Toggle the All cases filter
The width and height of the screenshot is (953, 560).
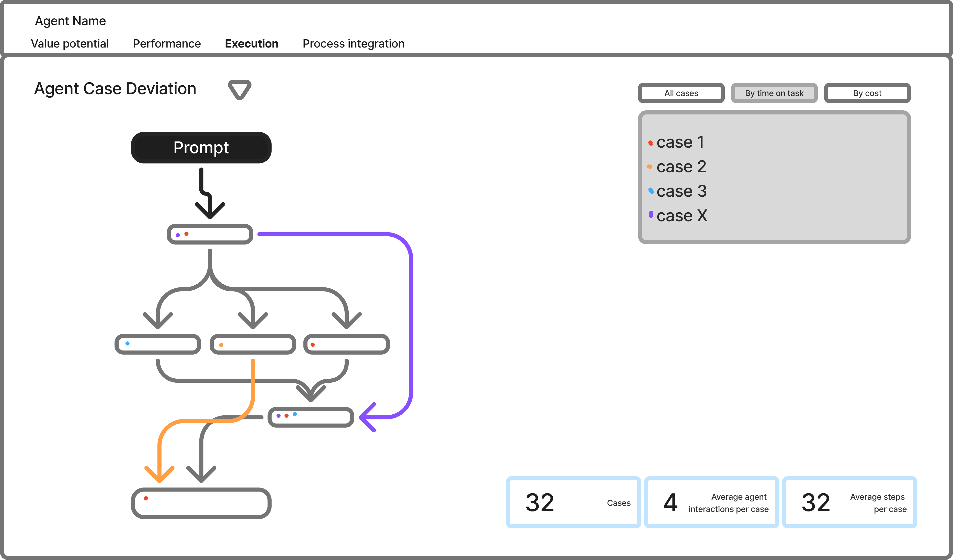coord(681,93)
